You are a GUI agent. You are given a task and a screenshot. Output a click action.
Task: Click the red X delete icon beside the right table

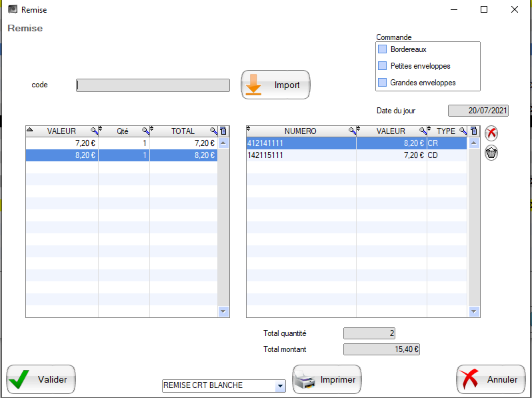pos(491,133)
